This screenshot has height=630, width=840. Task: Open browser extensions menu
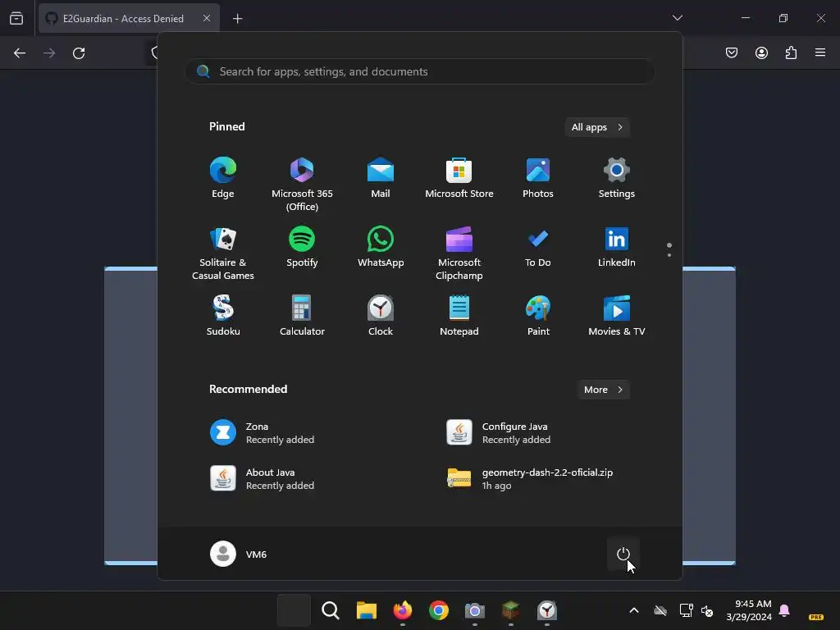tap(791, 52)
